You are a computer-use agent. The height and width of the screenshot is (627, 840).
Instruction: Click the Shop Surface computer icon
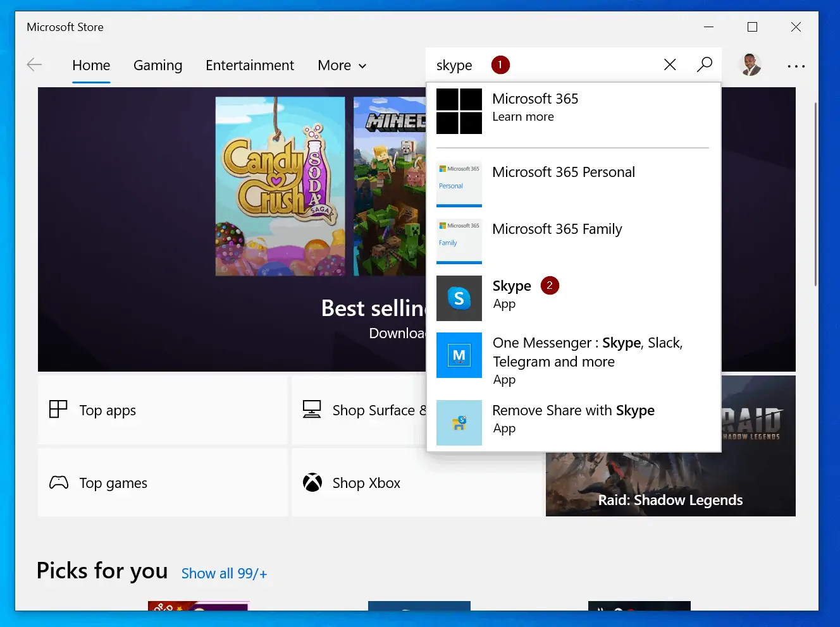point(312,410)
